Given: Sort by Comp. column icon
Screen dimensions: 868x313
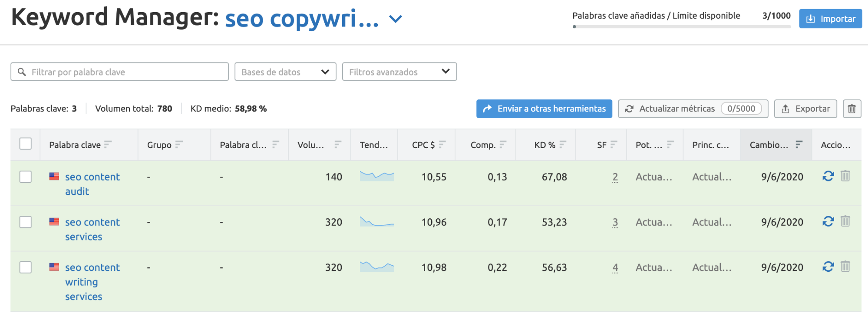Looking at the screenshot, I should click(503, 144).
